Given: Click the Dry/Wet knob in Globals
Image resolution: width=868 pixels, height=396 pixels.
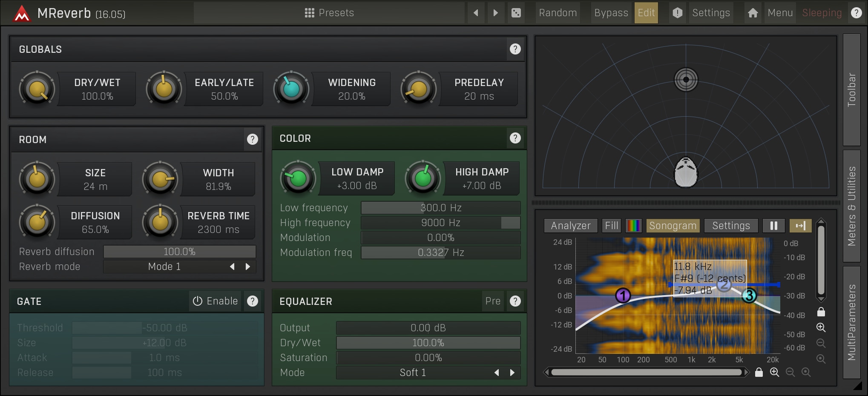Looking at the screenshot, I should coord(37,89).
